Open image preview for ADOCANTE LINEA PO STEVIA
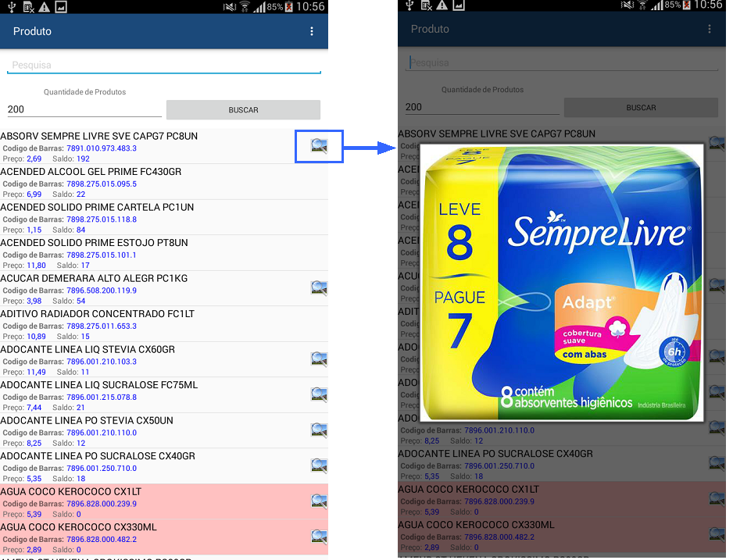Image resolution: width=733 pixels, height=560 pixels. coord(320,430)
